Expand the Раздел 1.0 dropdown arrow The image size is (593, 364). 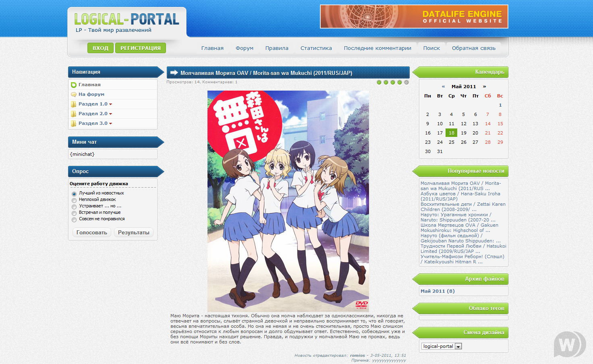110,104
